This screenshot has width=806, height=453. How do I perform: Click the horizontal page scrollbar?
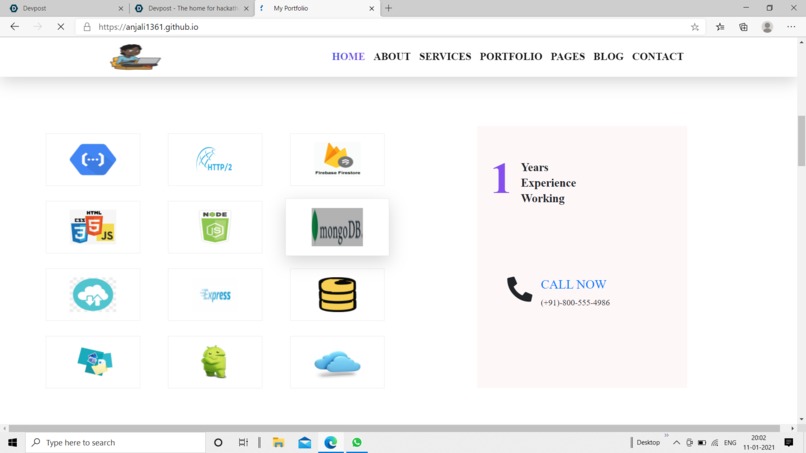click(394, 428)
